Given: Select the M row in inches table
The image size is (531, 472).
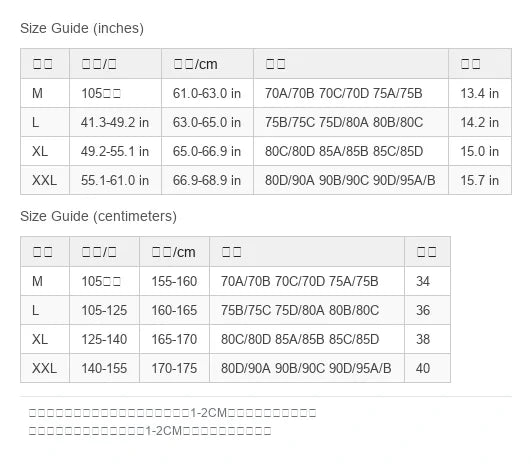Looking at the screenshot, I should pos(266,93).
